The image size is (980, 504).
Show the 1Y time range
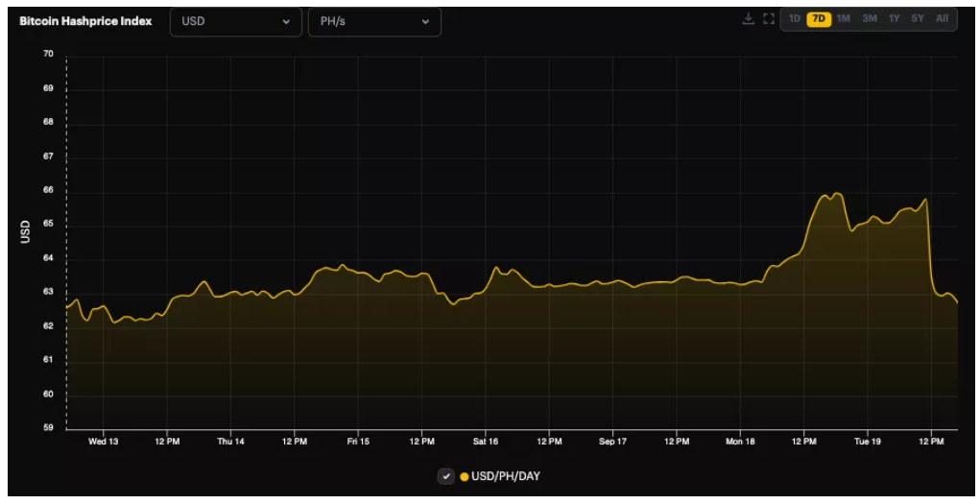tap(895, 19)
